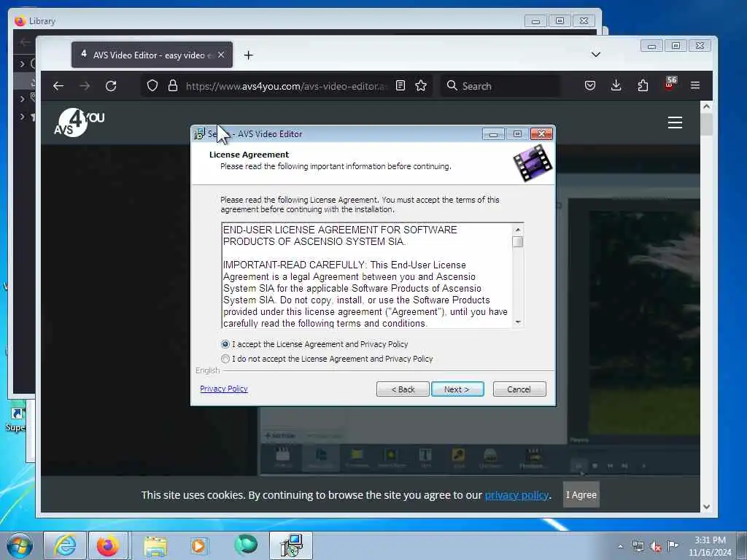Switch to Firefox on the taskbar
The width and height of the screenshot is (747, 560).
(108, 545)
